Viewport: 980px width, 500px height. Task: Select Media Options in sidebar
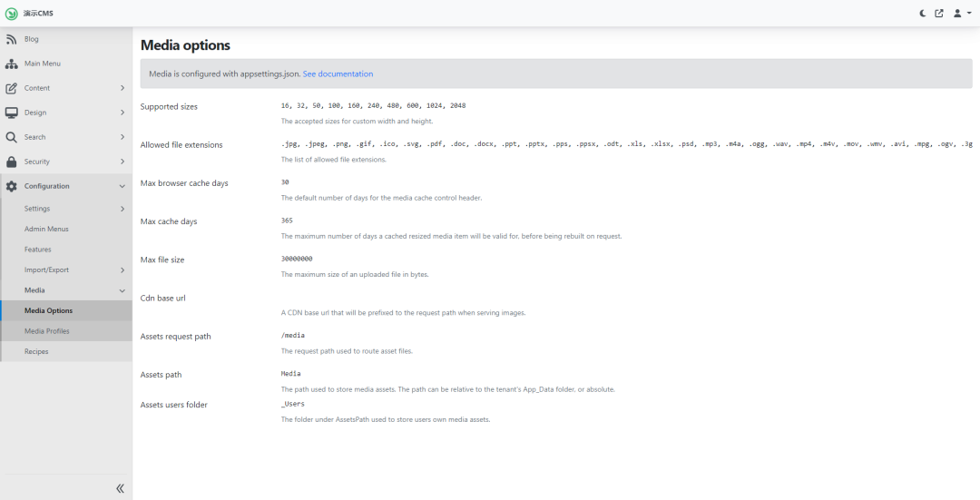(66, 310)
